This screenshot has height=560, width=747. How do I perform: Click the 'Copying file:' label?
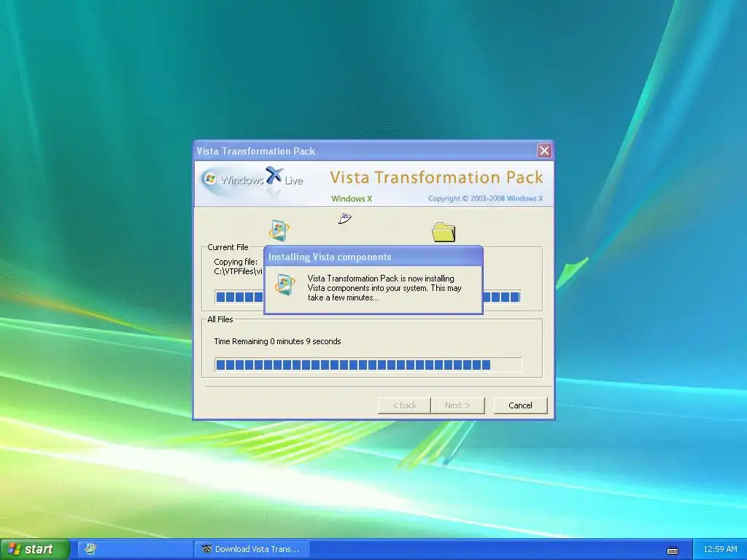[236, 262]
